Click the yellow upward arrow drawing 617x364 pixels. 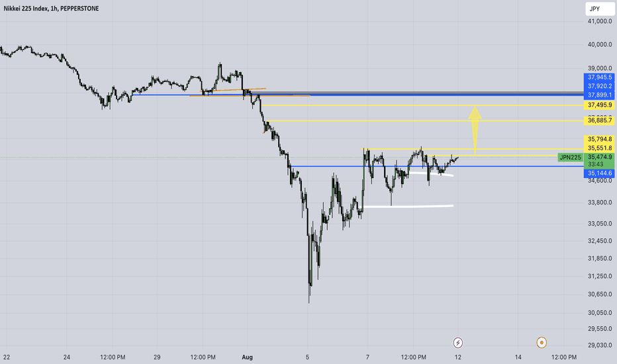pos(475,130)
